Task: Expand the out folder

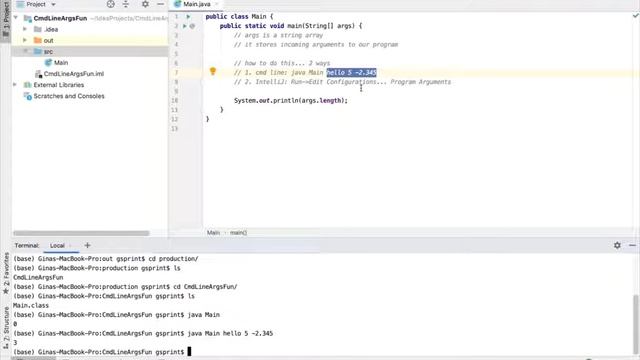Action: click(x=25, y=40)
